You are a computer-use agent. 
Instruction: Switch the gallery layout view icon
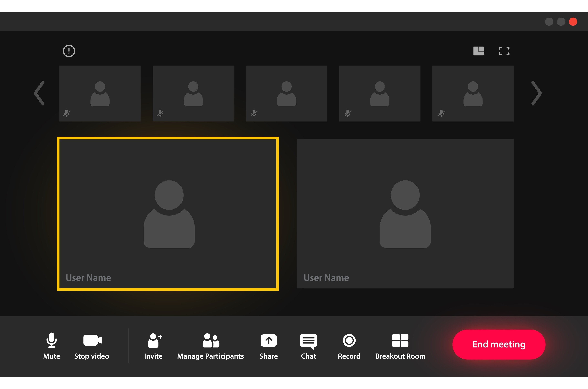pyautogui.click(x=479, y=51)
